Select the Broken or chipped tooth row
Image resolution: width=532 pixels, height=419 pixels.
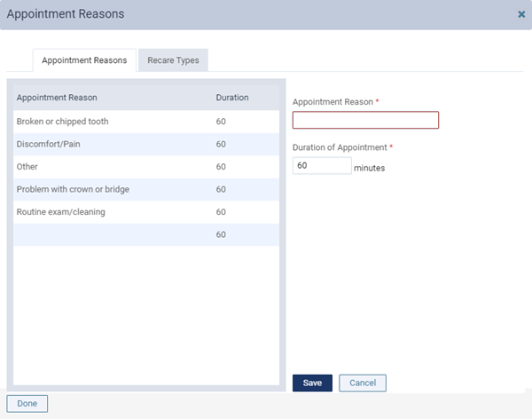point(146,122)
